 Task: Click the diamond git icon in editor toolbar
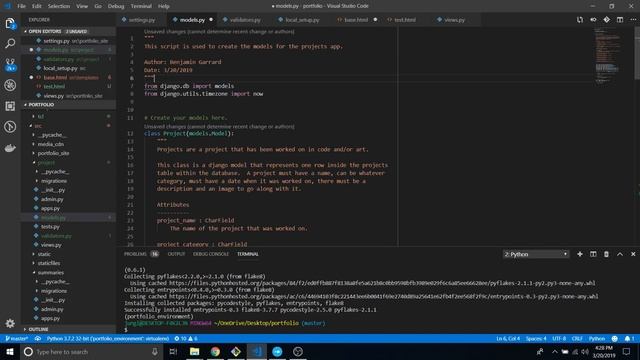click(607, 20)
